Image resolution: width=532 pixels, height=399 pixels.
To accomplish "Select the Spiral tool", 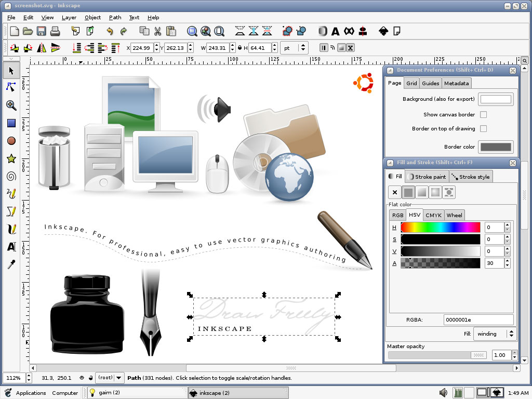I will pyautogui.click(x=11, y=176).
